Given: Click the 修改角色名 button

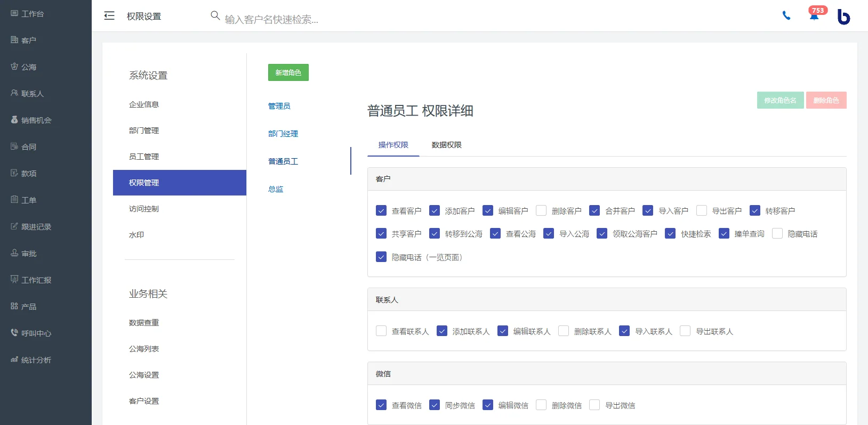Looking at the screenshot, I should [780, 100].
